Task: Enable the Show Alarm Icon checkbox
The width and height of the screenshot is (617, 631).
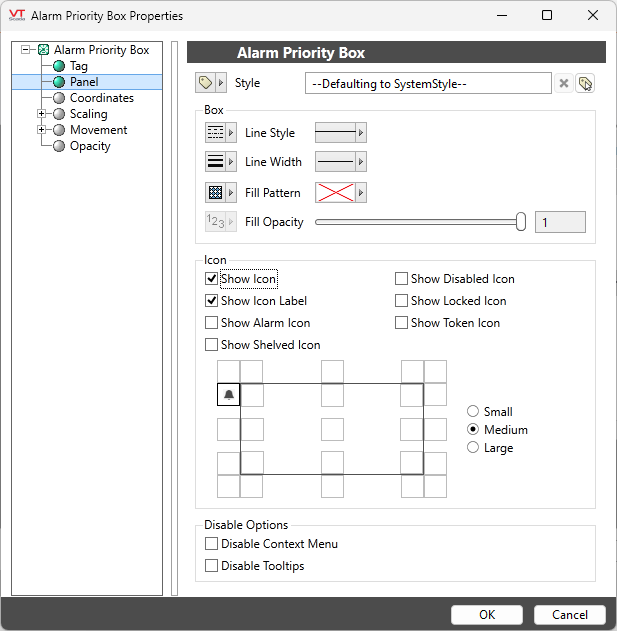Action: coord(211,323)
